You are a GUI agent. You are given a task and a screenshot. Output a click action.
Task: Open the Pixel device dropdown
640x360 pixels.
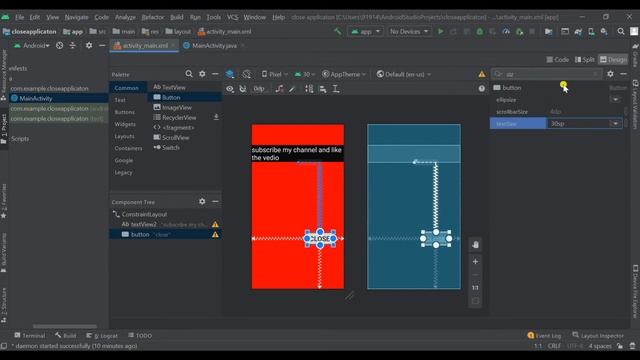click(x=275, y=74)
